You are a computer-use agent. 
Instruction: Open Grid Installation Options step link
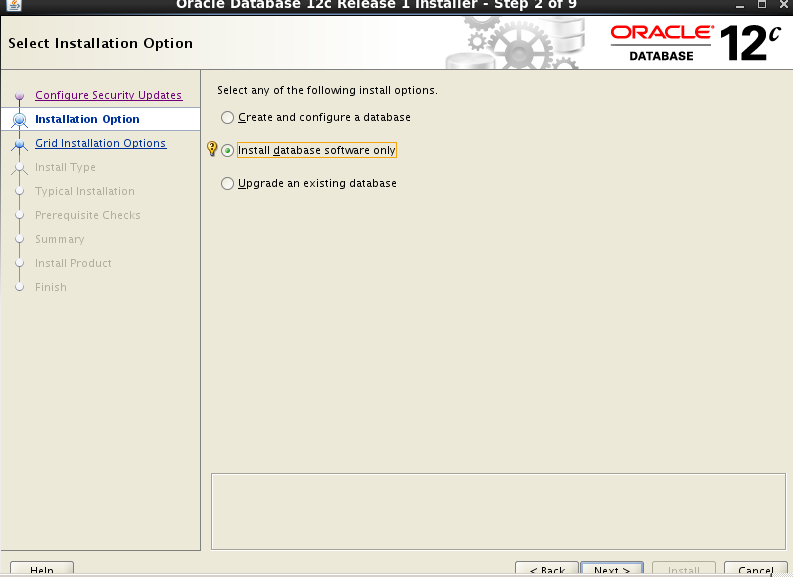coord(100,143)
